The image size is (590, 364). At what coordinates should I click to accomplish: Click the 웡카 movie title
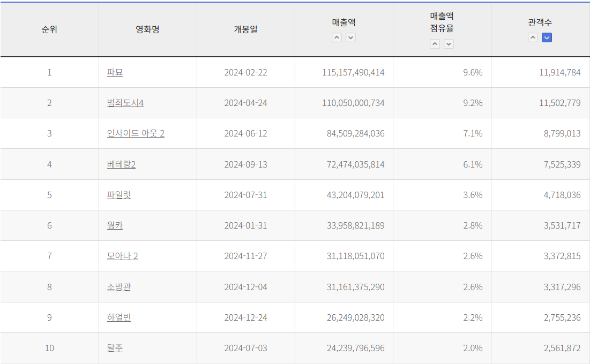(115, 225)
